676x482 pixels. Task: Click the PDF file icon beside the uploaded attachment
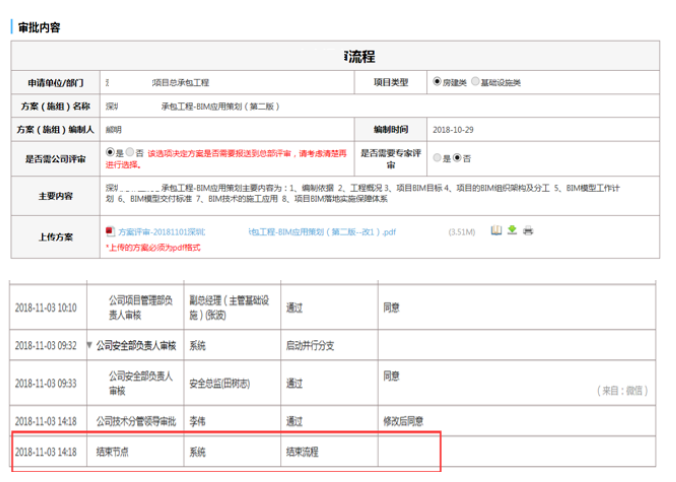110,231
